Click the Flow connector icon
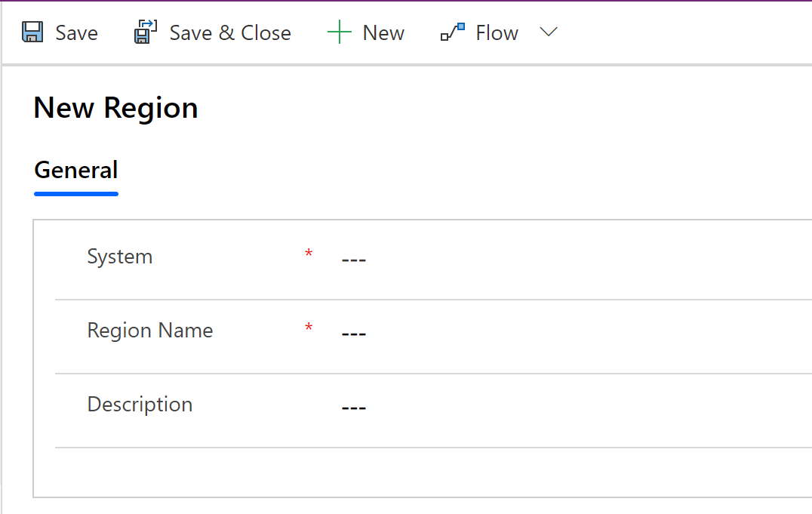The image size is (812, 514). coord(453,32)
